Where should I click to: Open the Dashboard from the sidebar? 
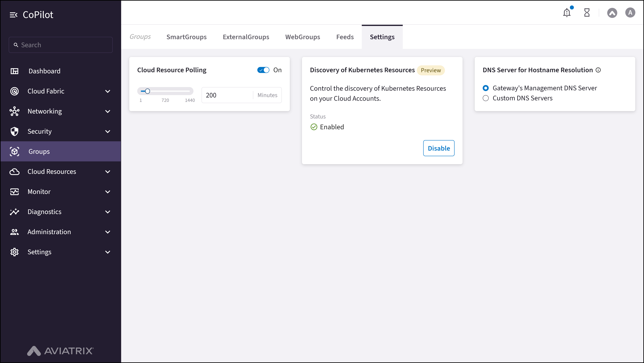pos(44,71)
